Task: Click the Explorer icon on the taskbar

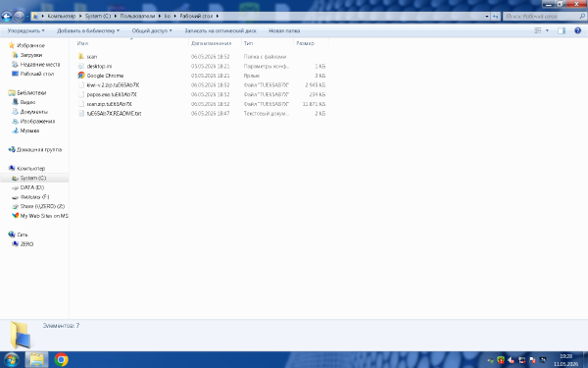Action: (x=37, y=360)
